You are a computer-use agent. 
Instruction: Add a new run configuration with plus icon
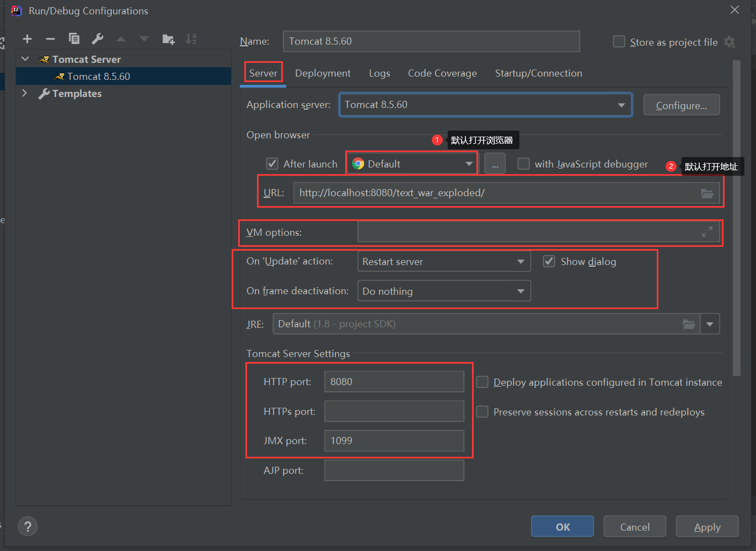point(27,39)
